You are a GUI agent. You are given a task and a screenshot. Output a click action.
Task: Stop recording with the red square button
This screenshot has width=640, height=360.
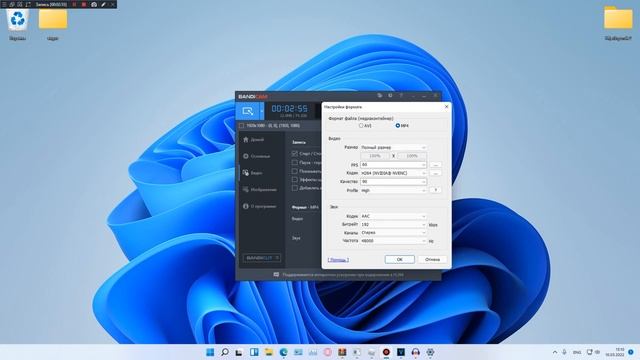click(x=84, y=4)
